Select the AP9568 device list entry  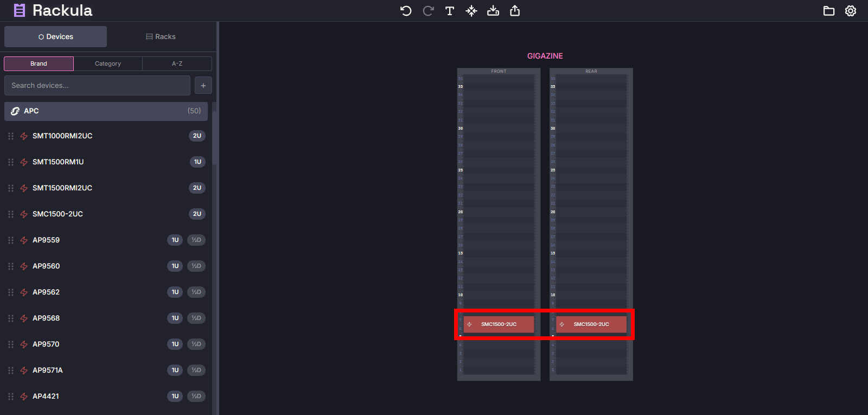click(46, 318)
